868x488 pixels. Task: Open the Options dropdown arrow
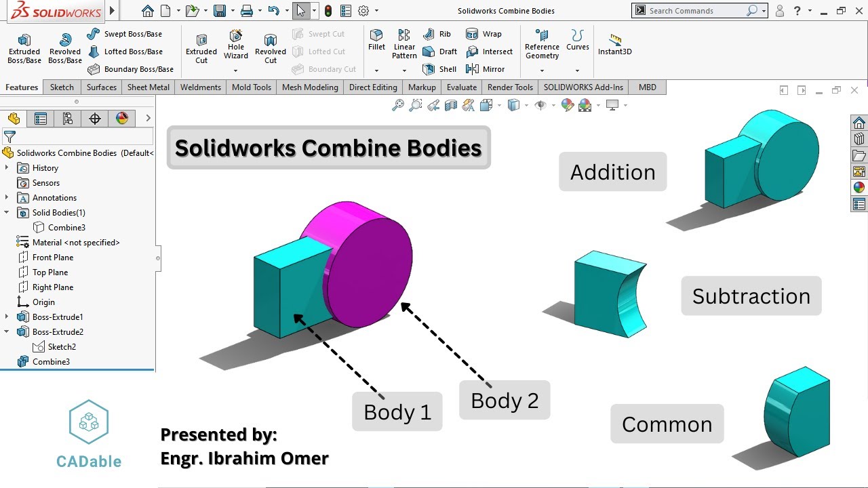click(x=377, y=11)
